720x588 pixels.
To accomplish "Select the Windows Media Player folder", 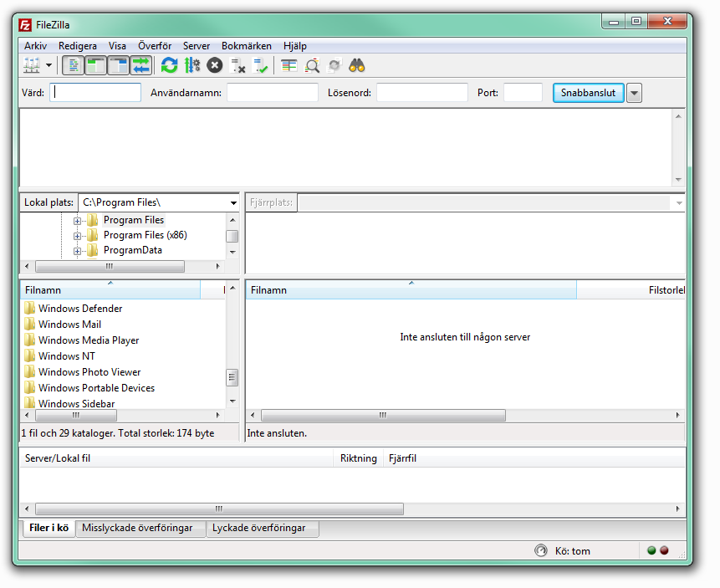I will [x=89, y=340].
